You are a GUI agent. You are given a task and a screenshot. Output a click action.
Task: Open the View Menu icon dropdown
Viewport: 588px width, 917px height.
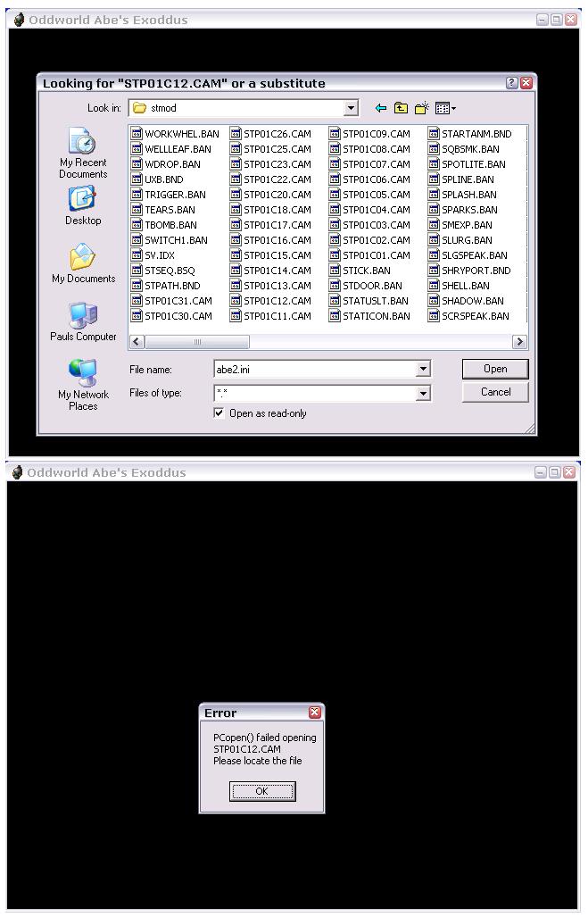click(x=445, y=108)
